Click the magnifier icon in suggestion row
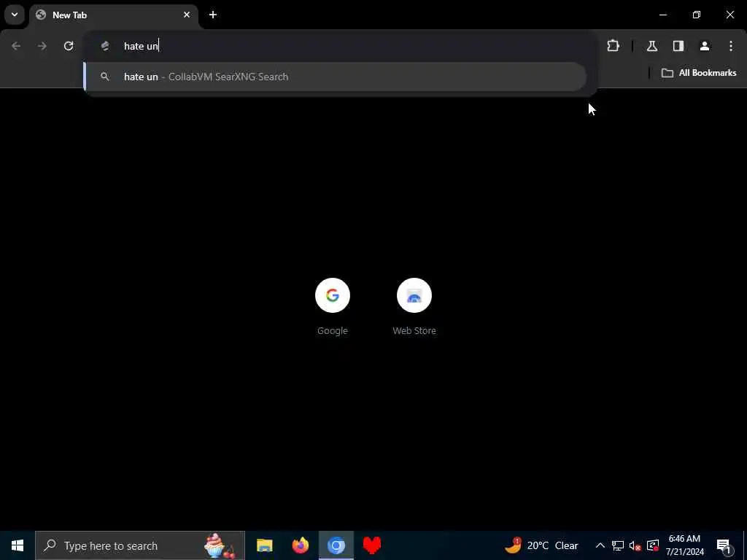This screenshot has width=747, height=560. (105, 77)
